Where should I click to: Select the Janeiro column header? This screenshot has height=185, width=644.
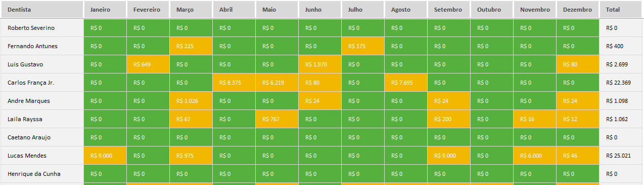click(x=105, y=10)
